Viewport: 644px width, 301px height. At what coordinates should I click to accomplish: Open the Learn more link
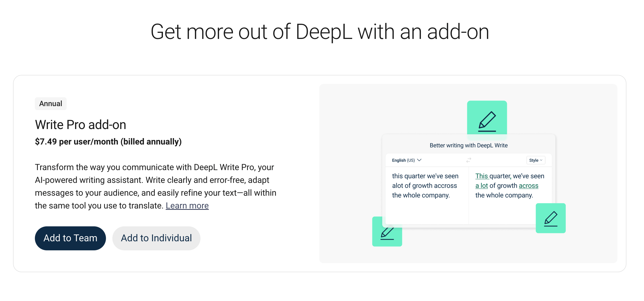187,205
